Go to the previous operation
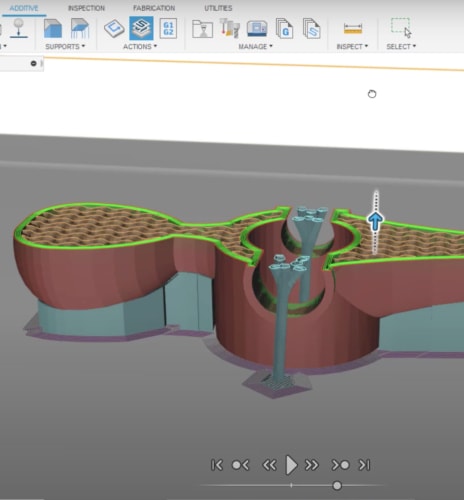The width and height of the screenshot is (464, 500). tap(240, 465)
